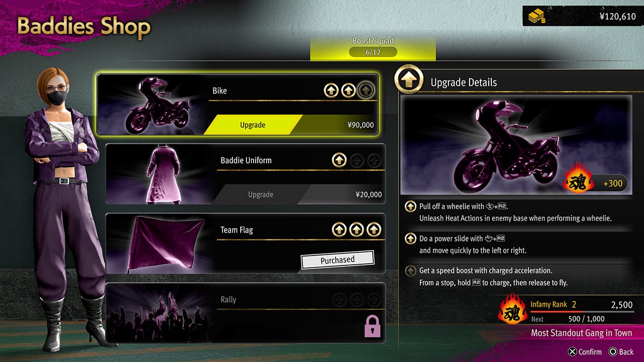Click the large bike preview image

pyautogui.click(x=516, y=145)
